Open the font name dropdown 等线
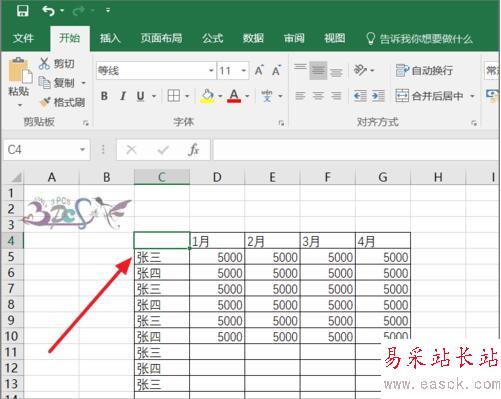Image resolution: width=501 pixels, height=399 pixels. (x=211, y=71)
